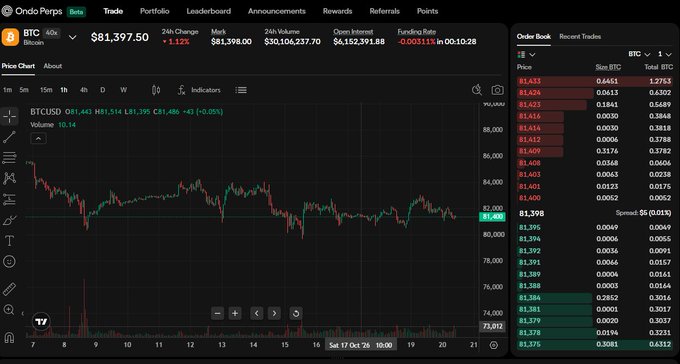Select the ruler measure tool
Image resolution: width=680 pixels, height=364 pixels.
[10, 289]
